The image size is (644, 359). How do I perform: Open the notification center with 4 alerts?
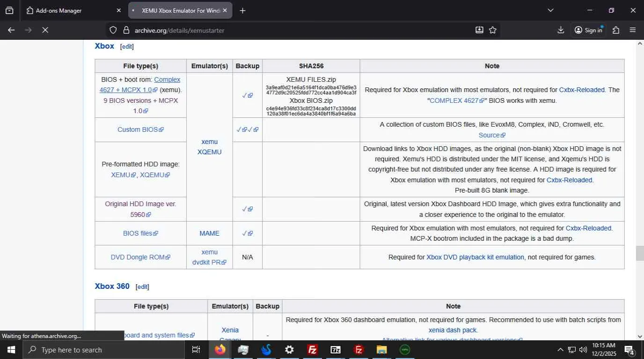click(x=629, y=350)
